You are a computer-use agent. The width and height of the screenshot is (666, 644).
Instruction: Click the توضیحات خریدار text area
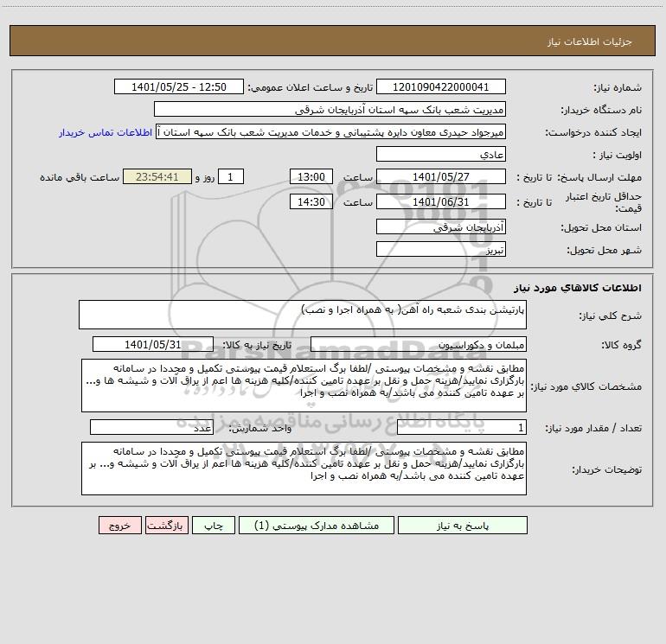[x=304, y=469]
